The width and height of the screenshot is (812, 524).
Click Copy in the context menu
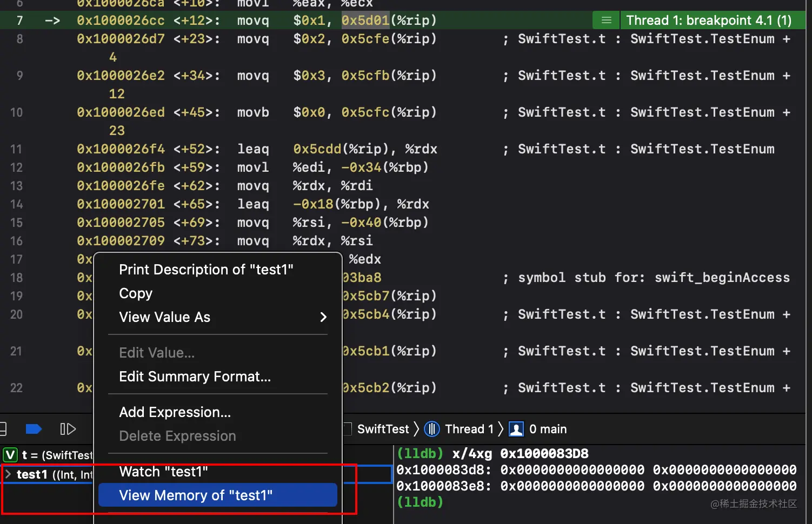tap(136, 293)
